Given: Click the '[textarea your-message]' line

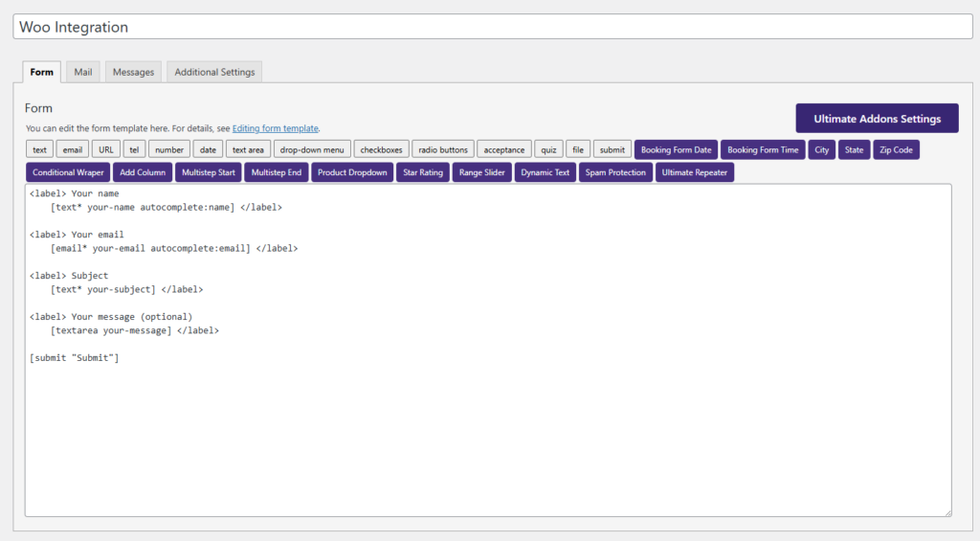Looking at the screenshot, I should tap(135, 330).
